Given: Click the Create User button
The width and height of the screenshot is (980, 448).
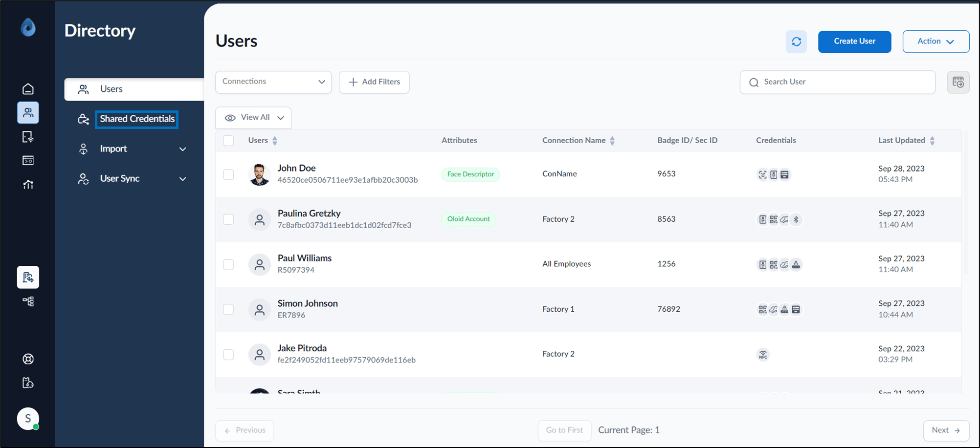Looking at the screenshot, I should (854, 42).
